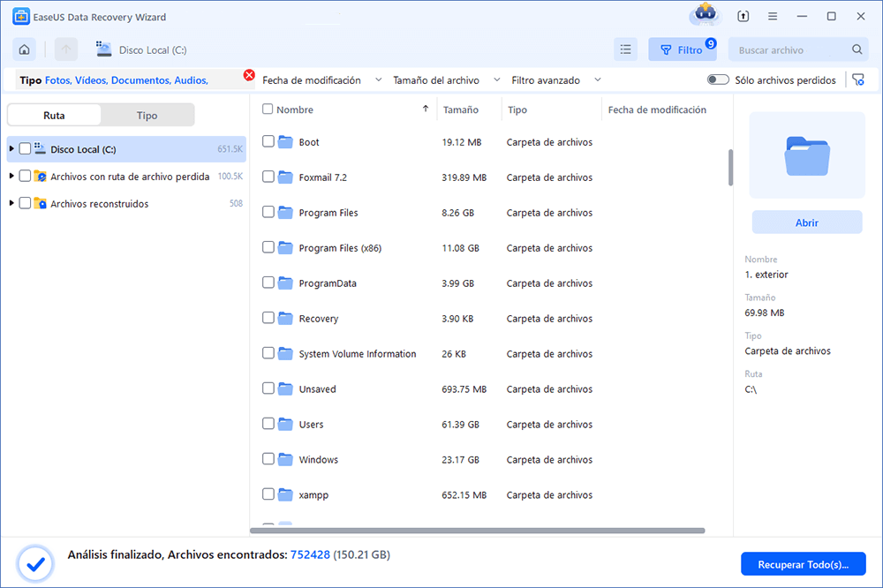The height and width of the screenshot is (588, 883).
Task: Sort by Fecha de modificación column header
Action: [657, 109]
